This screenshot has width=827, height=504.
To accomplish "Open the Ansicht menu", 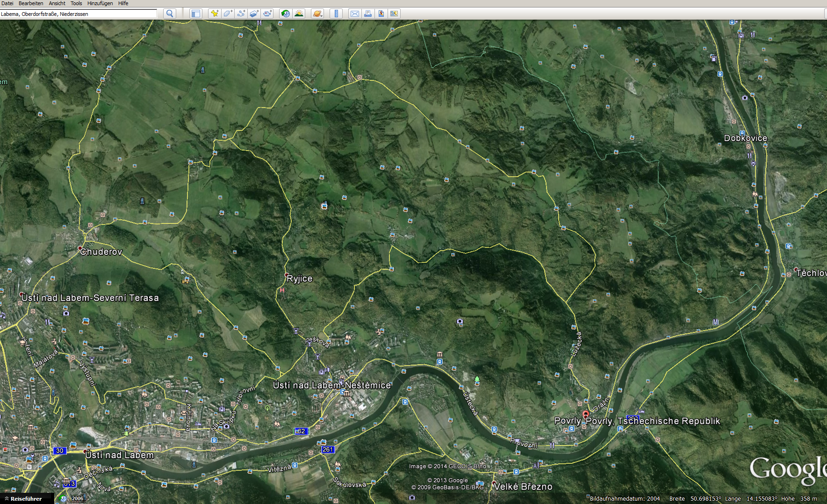I will [x=57, y=3].
